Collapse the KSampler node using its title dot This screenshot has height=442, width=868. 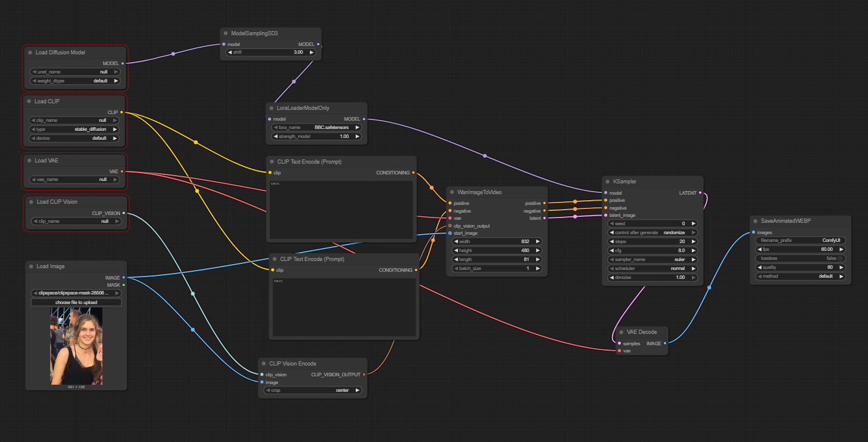pos(608,182)
